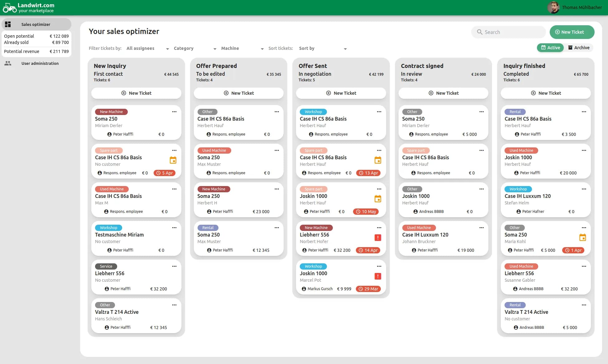Viewport: 608px width, 364px height.
Task: Open menu of Soma 250 Miriam Derler New Machine card
Action: [174, 112]
